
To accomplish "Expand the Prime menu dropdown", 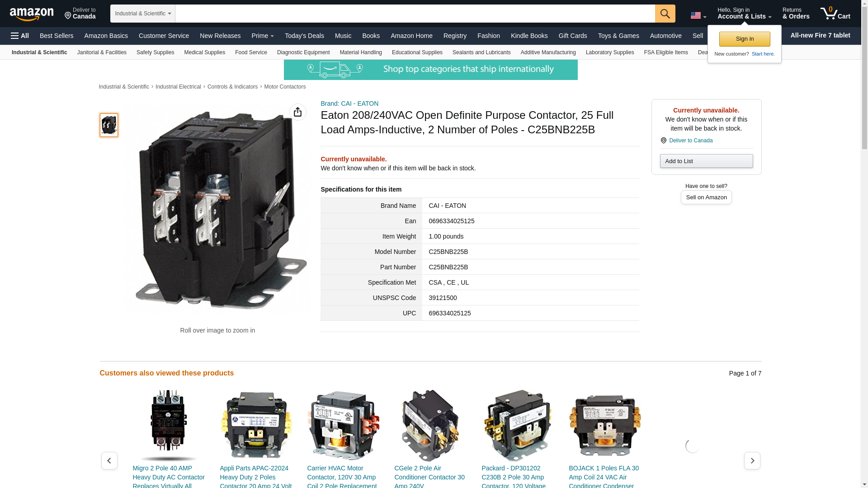I will point(263,36).
